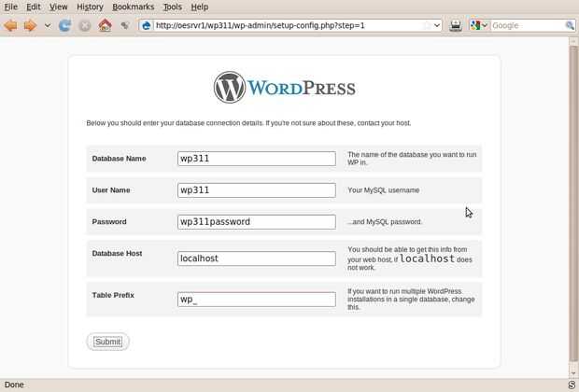Open the File menu
Image resolution: width=579 pixels, height=392 pixels.
(x=10, y=7)
